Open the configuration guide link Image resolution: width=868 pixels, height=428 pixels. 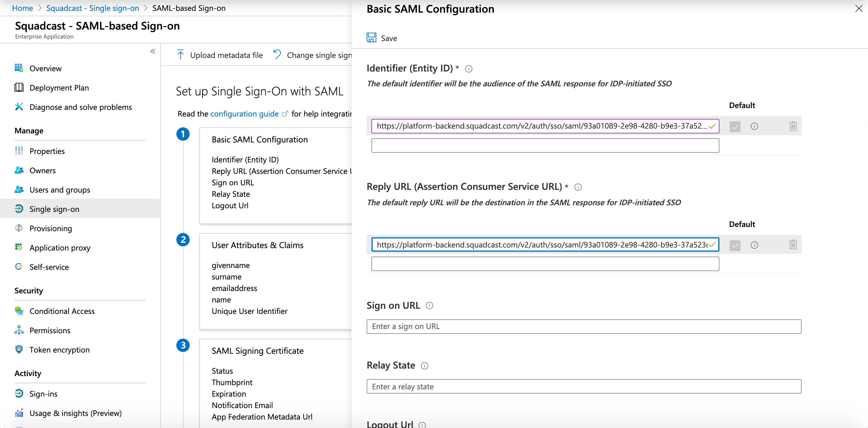(244, 114)
